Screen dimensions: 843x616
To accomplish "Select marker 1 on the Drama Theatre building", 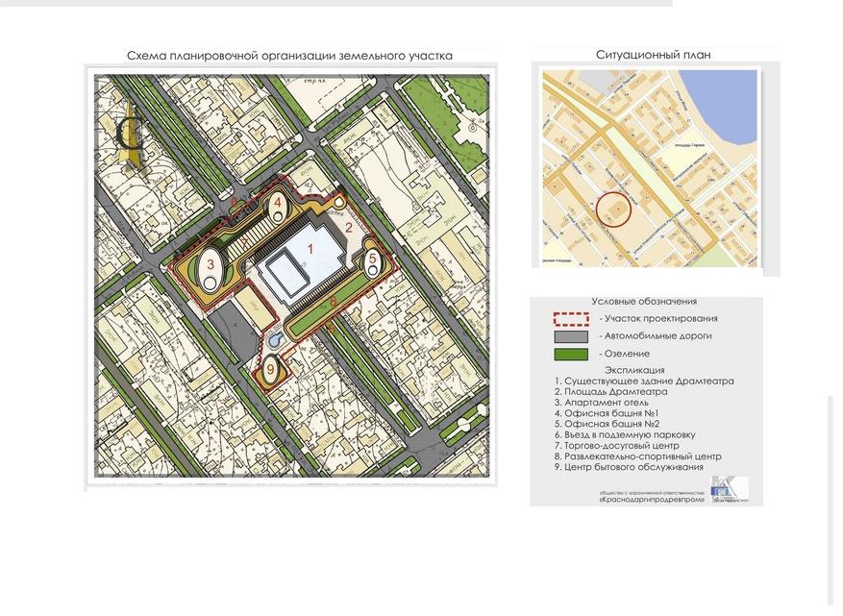I will pyautogui.click(x=310, y=249).
